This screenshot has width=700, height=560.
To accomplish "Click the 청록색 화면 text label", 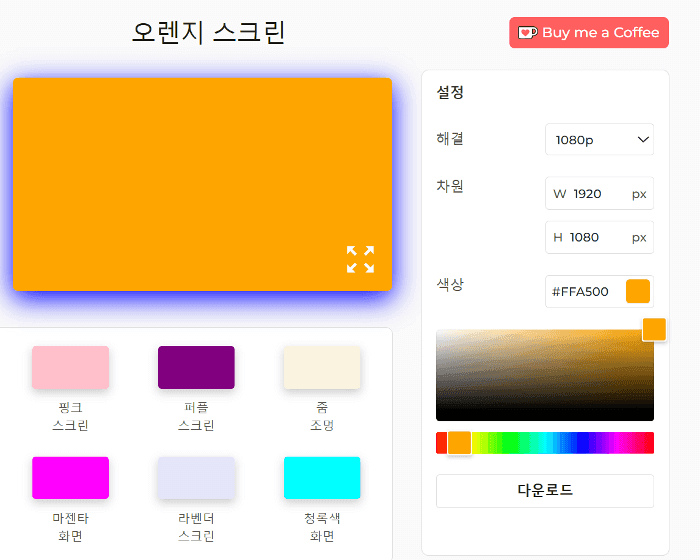I will click(x=322, y=527).
